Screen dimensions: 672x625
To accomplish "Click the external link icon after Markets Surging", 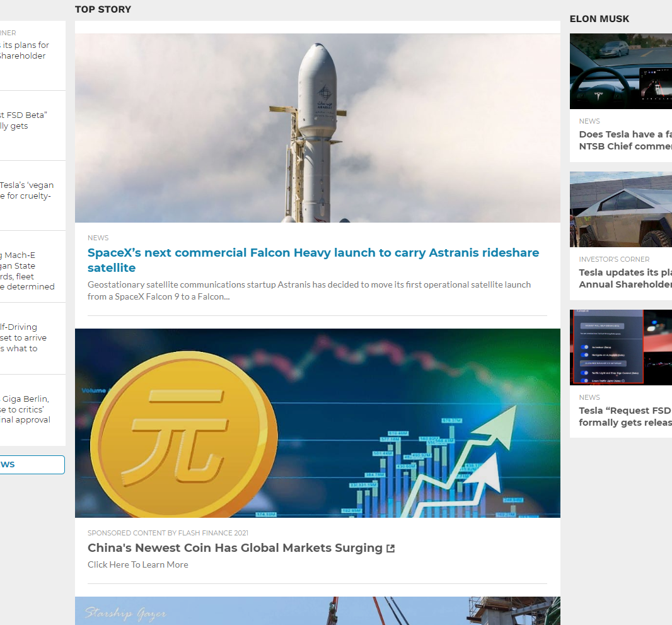I will [x=390, y=548].
